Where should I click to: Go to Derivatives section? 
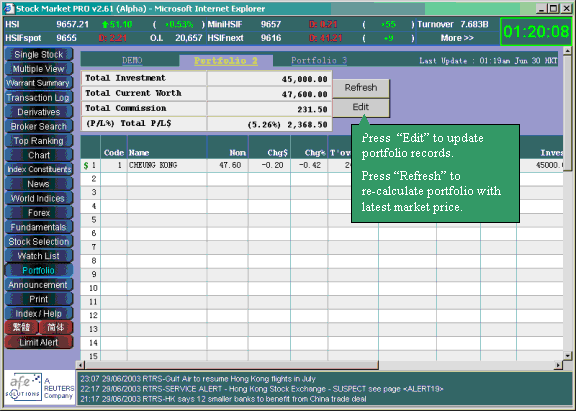click(x=39, y=112)
